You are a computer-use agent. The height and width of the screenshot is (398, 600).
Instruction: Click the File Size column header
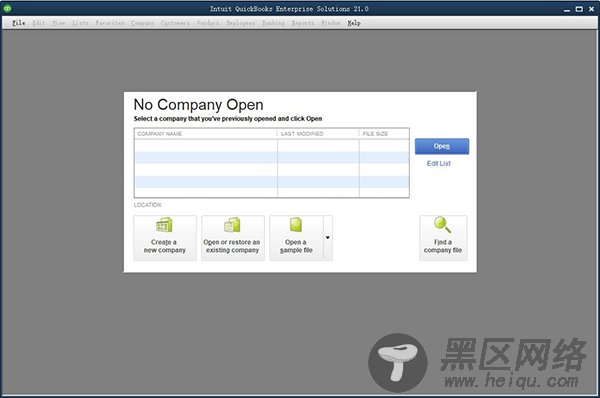click(x=384, y=134)
